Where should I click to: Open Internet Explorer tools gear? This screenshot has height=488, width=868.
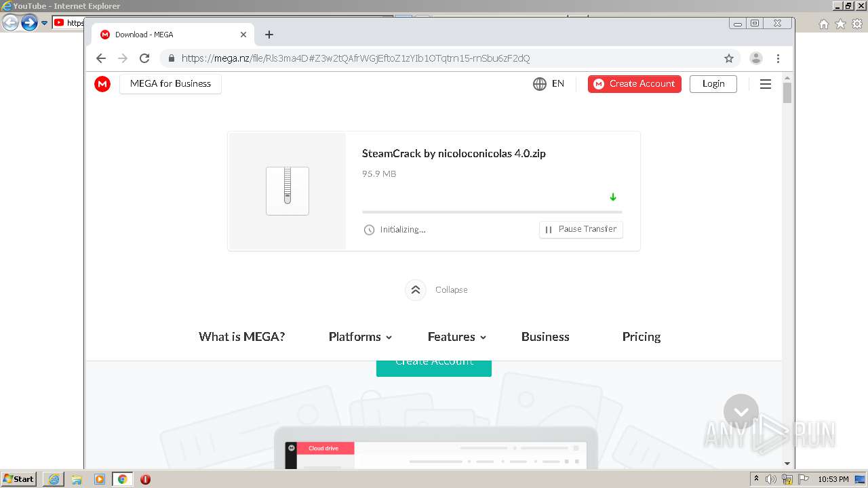click(x=857, y=24)
